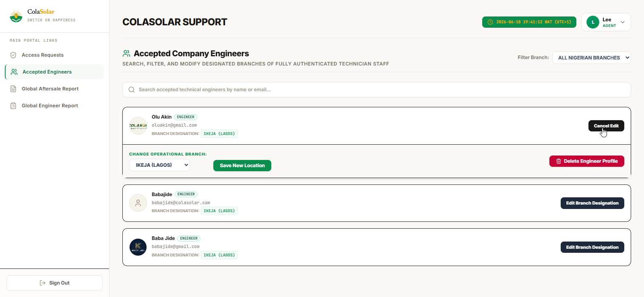Viewport: 644px width, 297px height.
Task: Click the babajide@colasolar.com email text
Action: (x=181, y=203)
